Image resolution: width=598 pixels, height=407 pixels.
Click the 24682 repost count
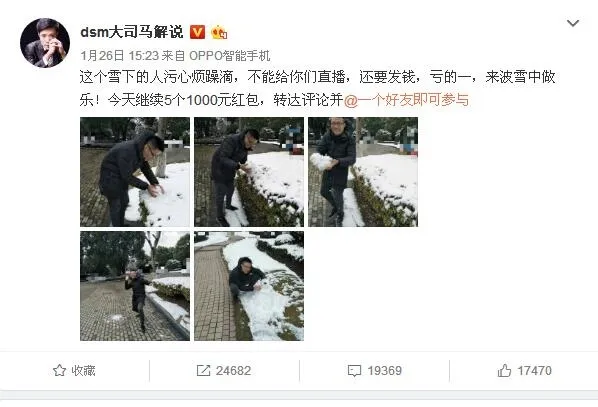233,370
